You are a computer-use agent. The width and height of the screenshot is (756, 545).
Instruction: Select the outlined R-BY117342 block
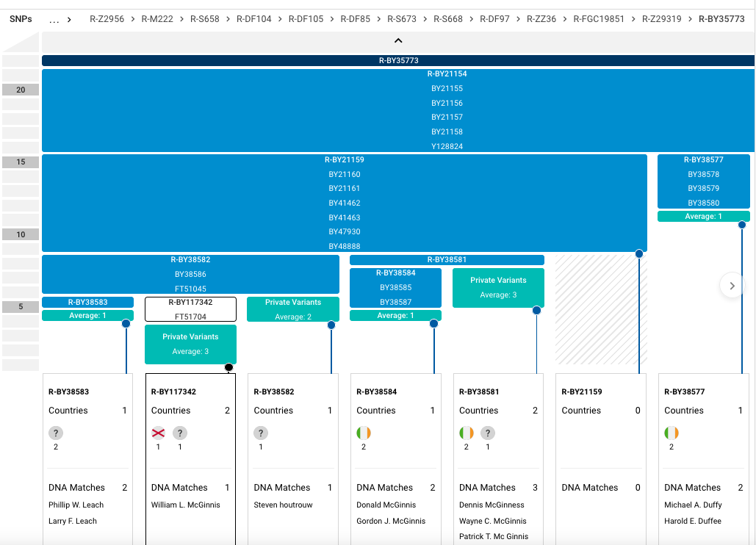pos(190,309)
